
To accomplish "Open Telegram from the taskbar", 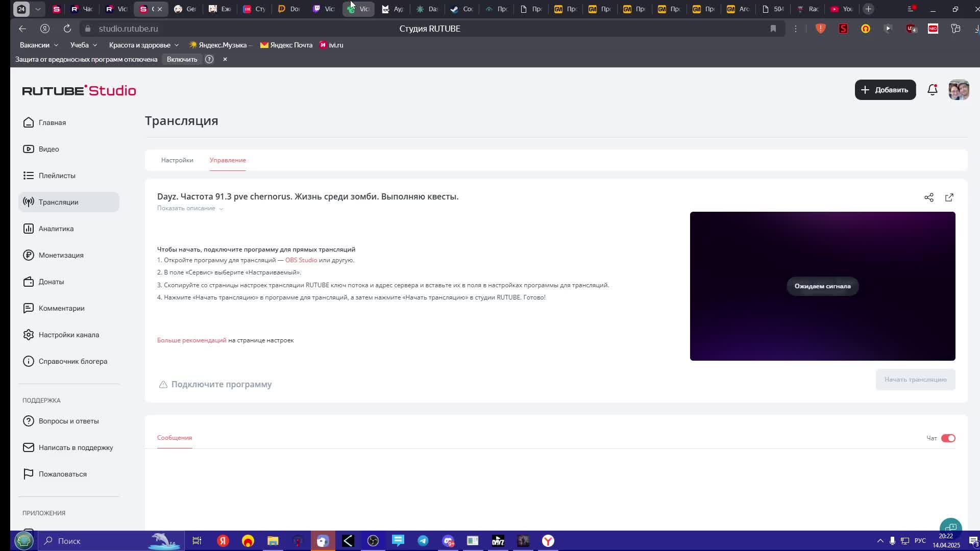I will pos(423,541).
